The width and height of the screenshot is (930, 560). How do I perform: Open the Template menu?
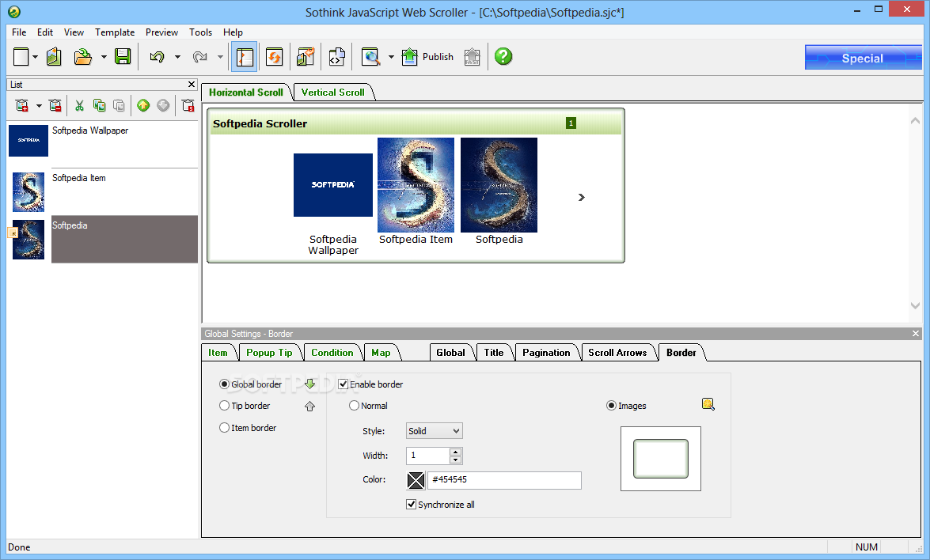click(115, 32)
